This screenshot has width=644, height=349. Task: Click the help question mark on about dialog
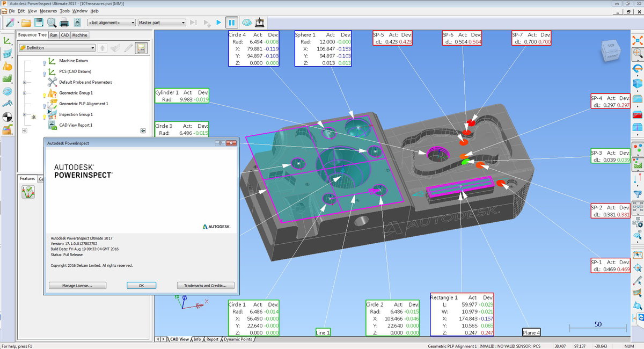pyautogui.click(x=219, y=143)
